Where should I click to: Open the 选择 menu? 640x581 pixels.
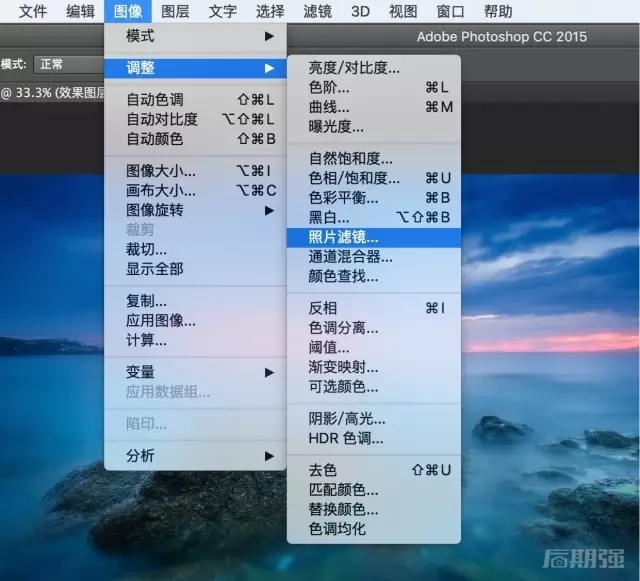pos(270,11)
